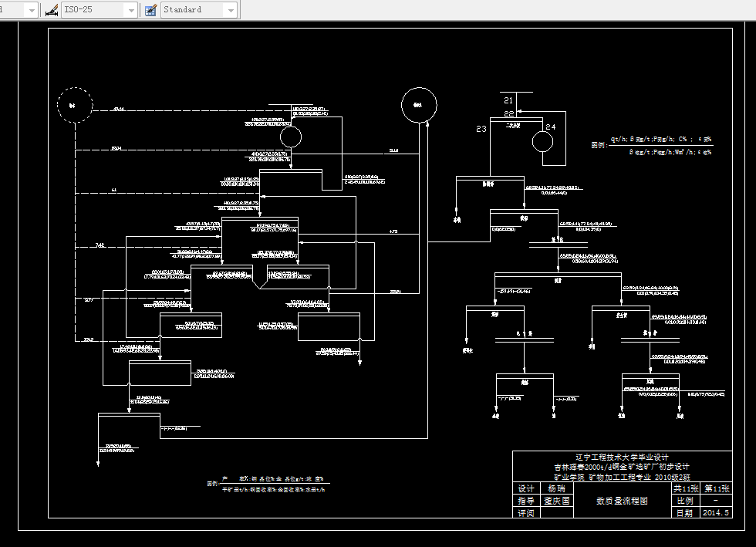This screenshot has height=547, width=756.
Task: Click the "图例:" legend label at bottom
Action: pos(213,484)
